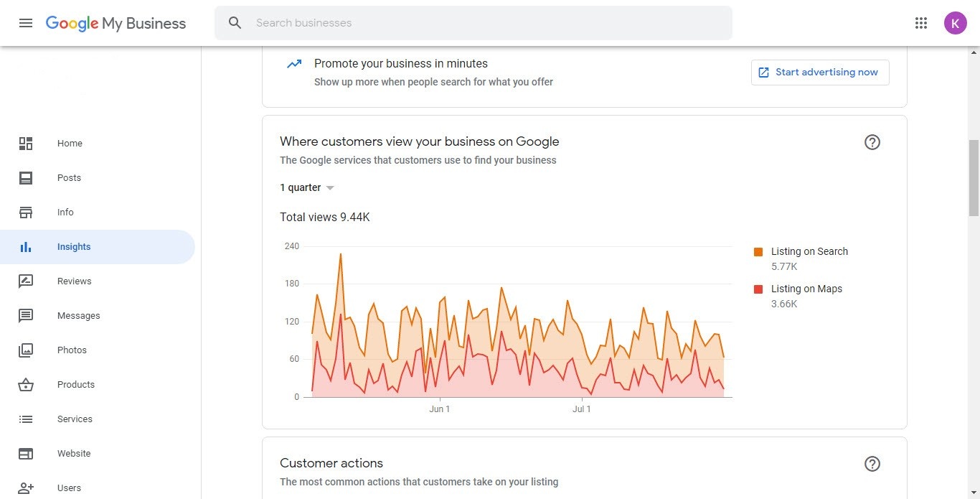The height and width of the screenshot is (499, 980).
Task: Click Start advertising now button
Action: pos(819,73)
